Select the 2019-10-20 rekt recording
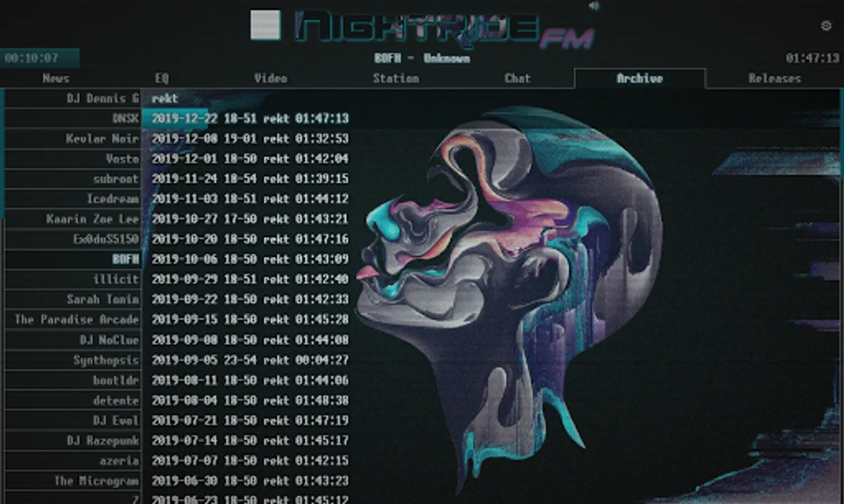This screenshot has width=844, height=504. click(x=250, y=239)
